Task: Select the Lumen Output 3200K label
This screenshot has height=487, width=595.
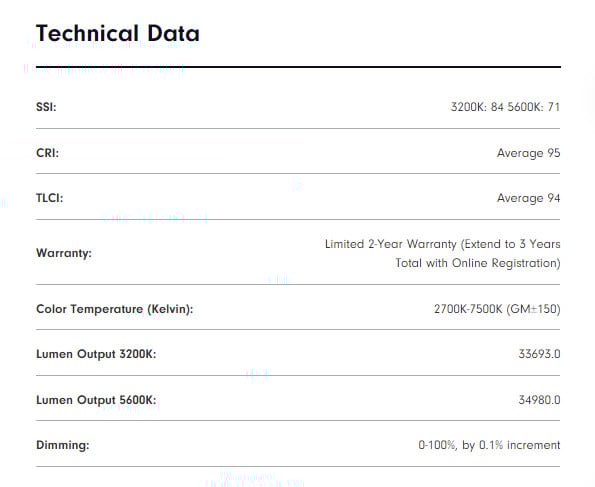Action: tap(96, 354)
